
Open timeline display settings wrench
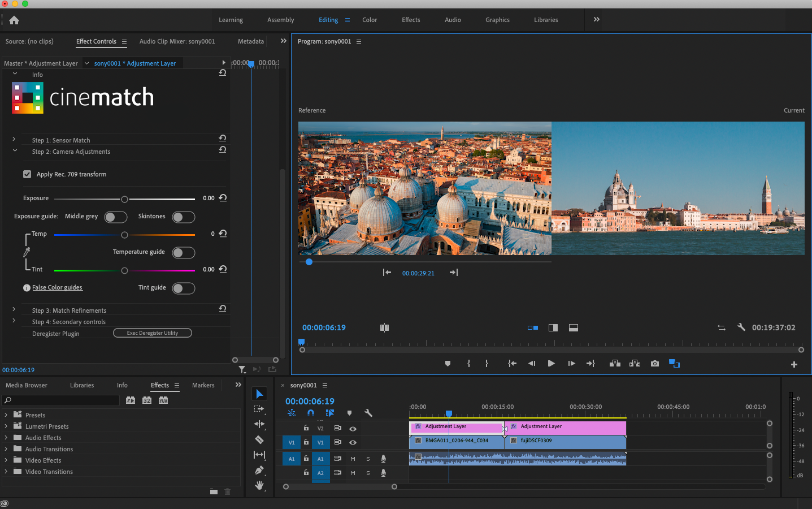(x=368, y=413)
